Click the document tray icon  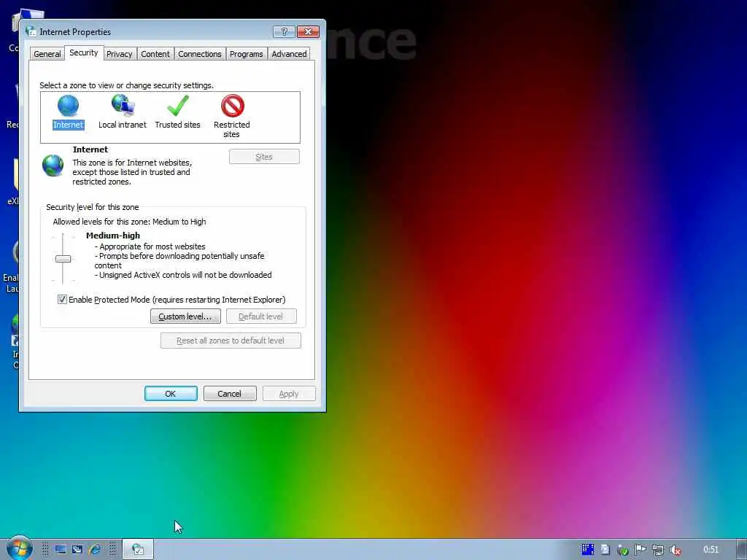(605, 550)
